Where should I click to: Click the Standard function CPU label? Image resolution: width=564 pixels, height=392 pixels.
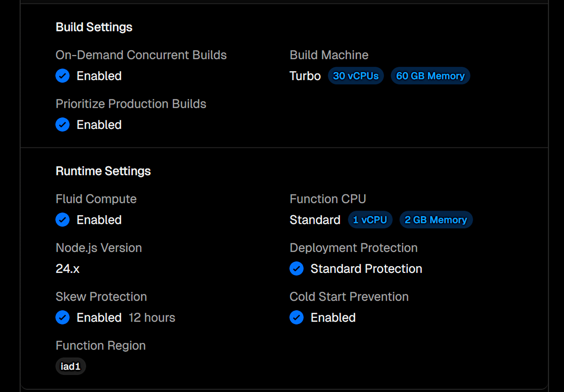coord(315,220)
